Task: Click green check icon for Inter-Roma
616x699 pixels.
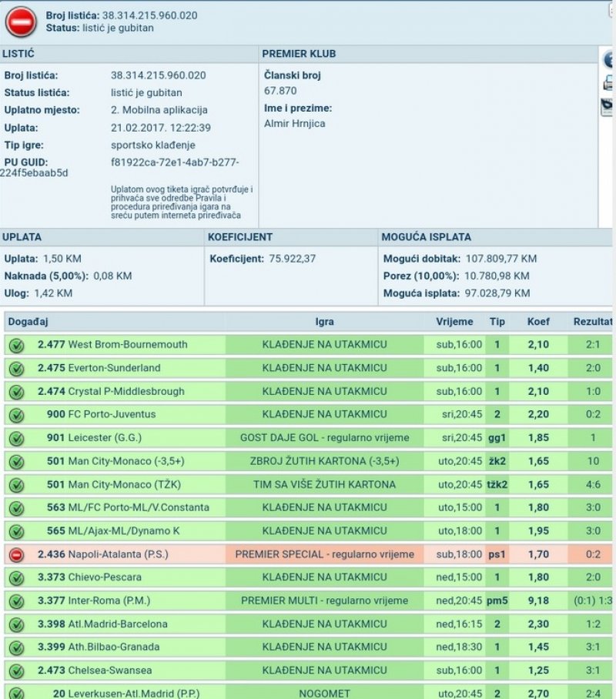Action: pos(16,601)
